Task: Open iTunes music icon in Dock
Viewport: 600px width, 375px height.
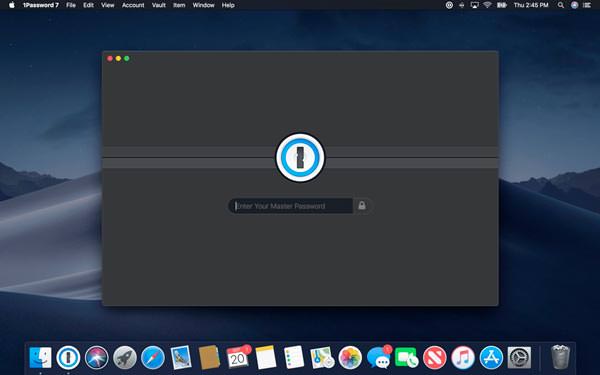Action: (463, 357)
